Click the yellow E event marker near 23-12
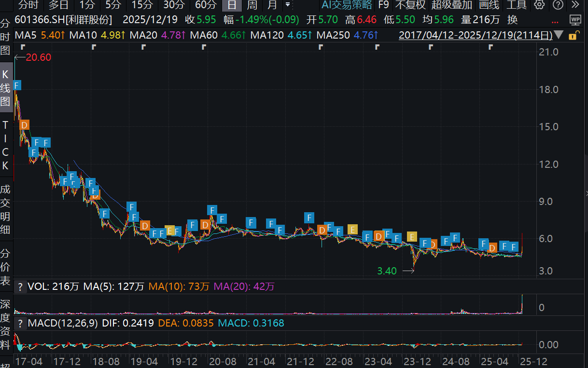 pos(411,237)
